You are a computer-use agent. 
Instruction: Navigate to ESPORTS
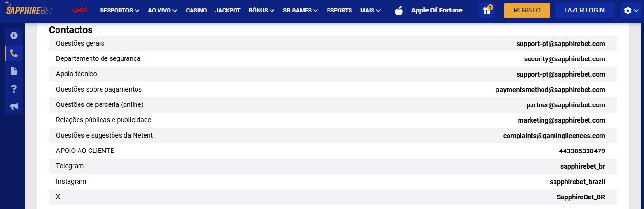point(339,11)
